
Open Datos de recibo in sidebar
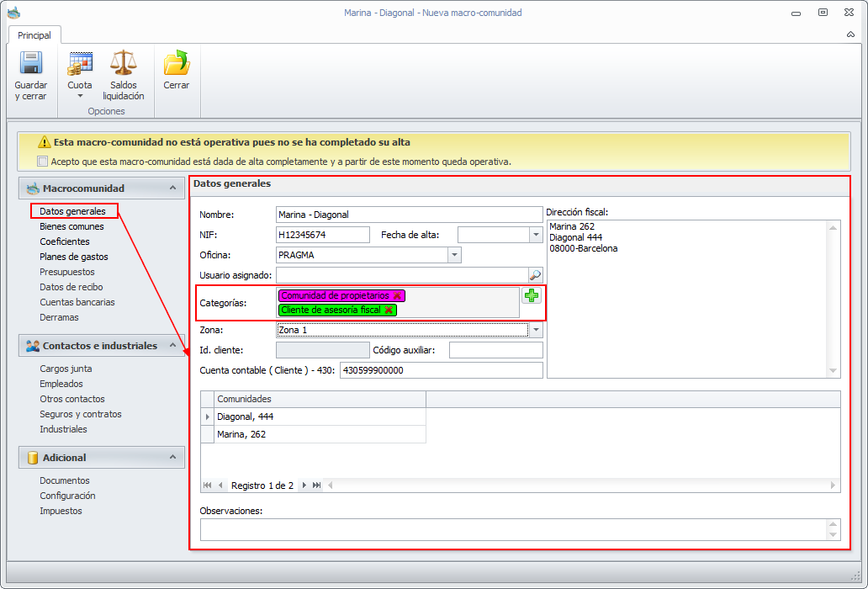tap(71, 287)
